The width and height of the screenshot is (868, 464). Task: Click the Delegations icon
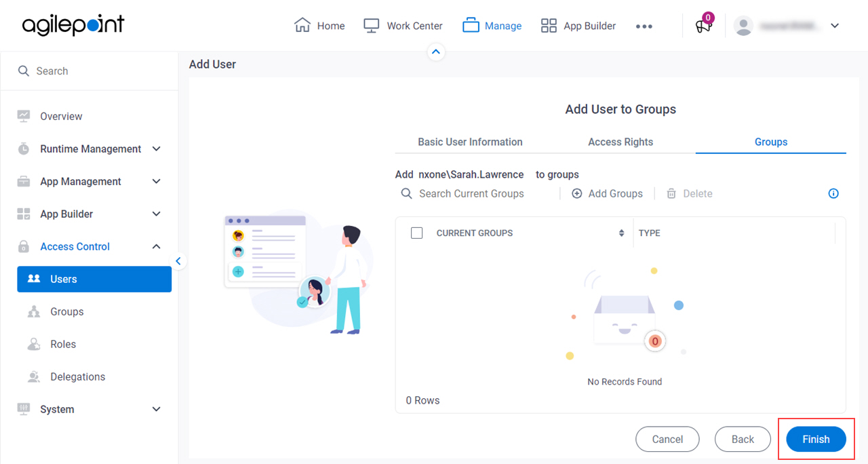coord(34,376)
